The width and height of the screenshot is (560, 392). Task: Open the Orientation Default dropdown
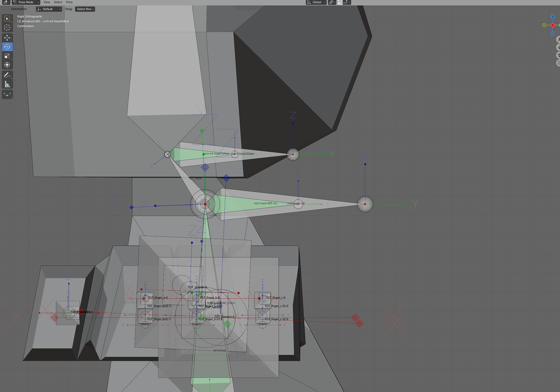point(49,9)
